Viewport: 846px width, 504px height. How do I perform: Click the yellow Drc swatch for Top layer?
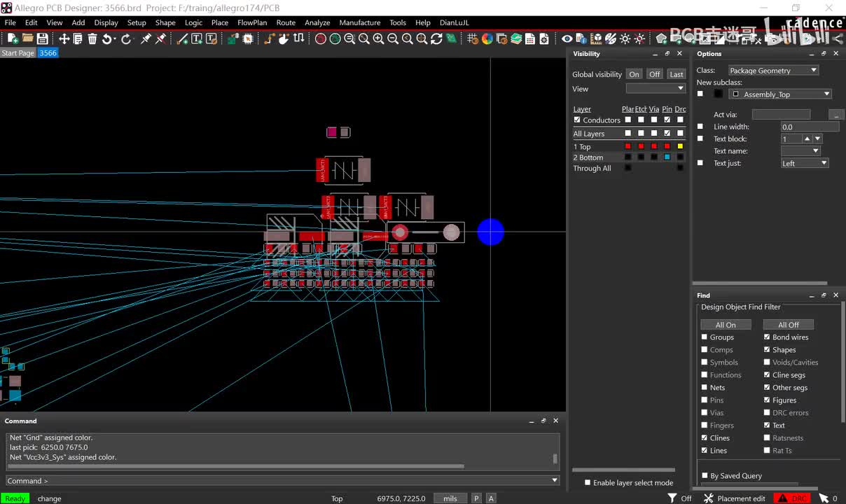pyautogui.click(x=680, y=146)
